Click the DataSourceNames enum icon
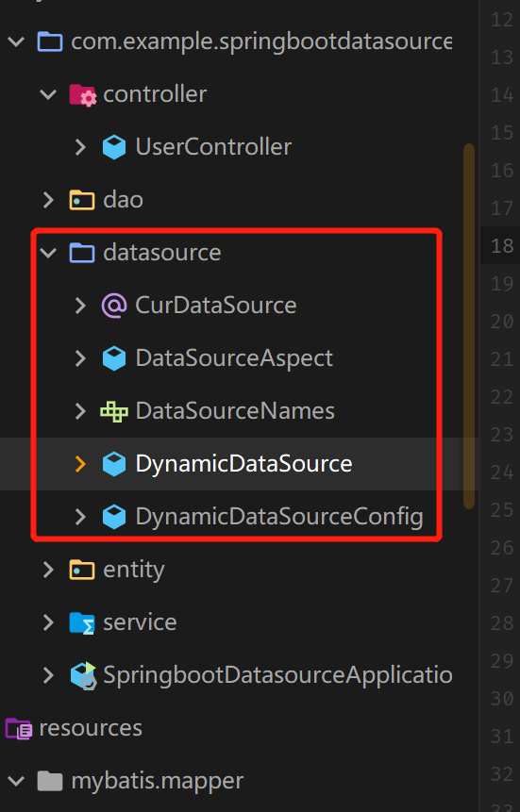 [114, 411]
